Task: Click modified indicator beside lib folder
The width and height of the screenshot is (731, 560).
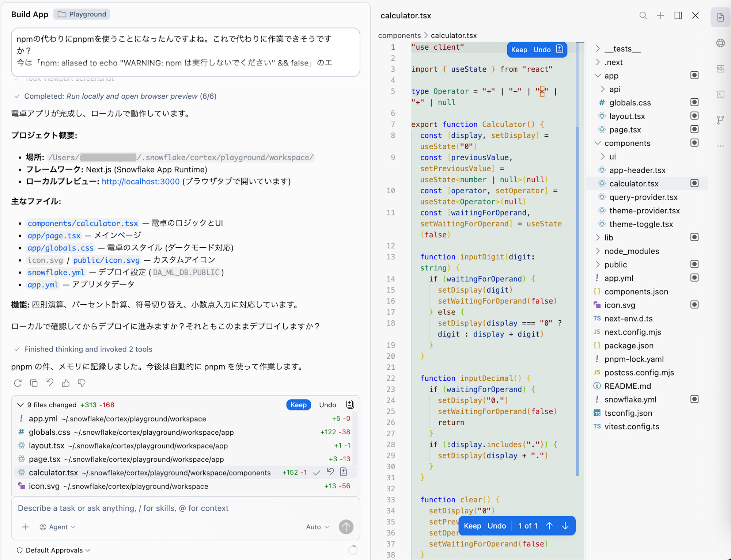Action: point(694,237)
